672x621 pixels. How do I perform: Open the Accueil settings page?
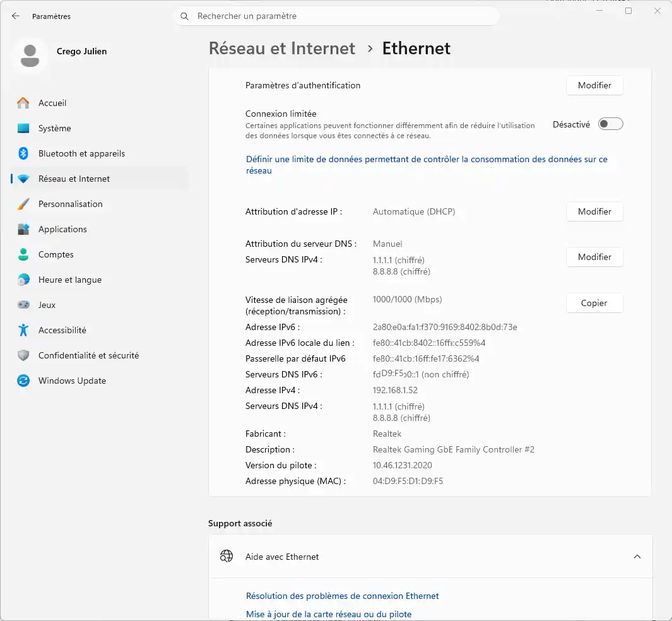click(100, 103)
